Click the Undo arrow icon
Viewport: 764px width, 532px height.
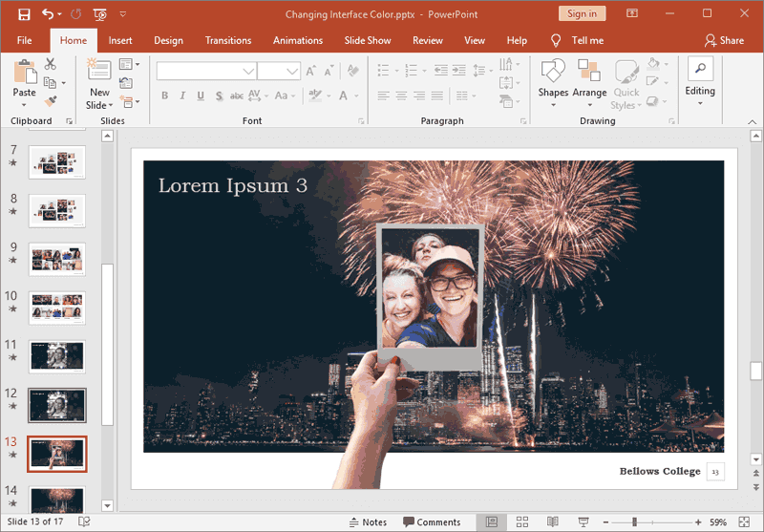[x=48, y=14]
